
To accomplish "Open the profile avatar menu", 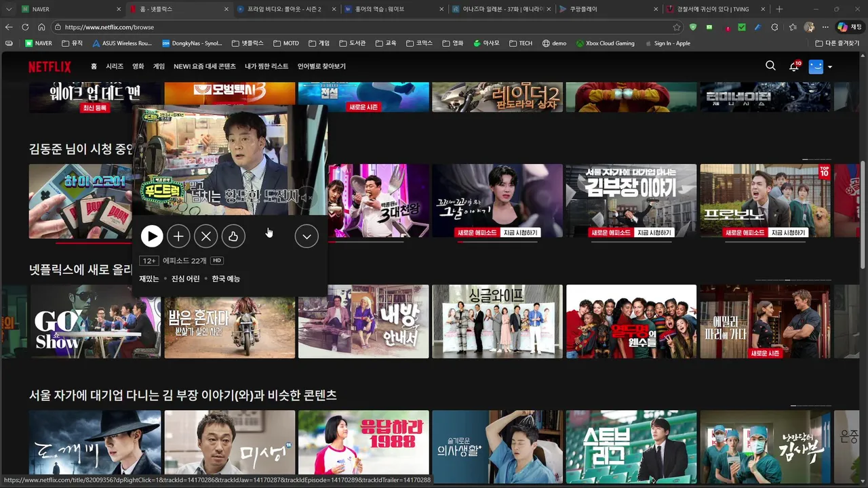I will 820,66.
